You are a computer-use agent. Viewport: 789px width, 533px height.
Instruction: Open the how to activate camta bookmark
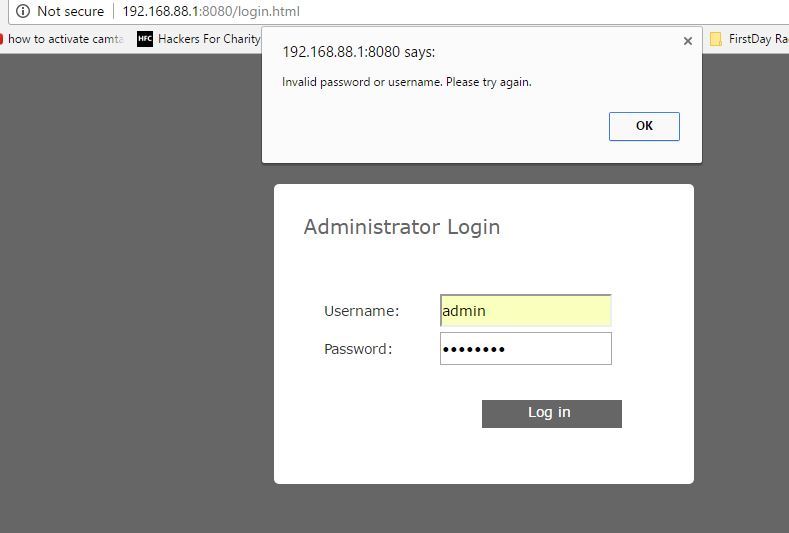[65, 39]
